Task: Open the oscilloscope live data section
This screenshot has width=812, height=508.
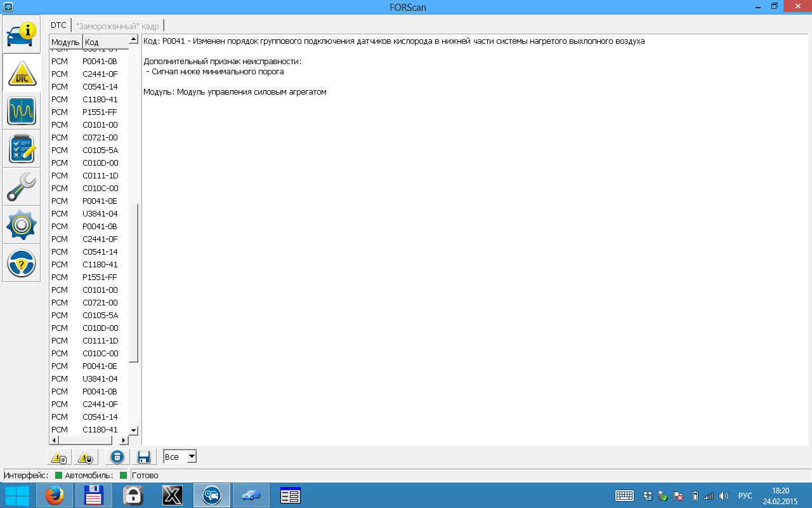Action: point(22,110)
